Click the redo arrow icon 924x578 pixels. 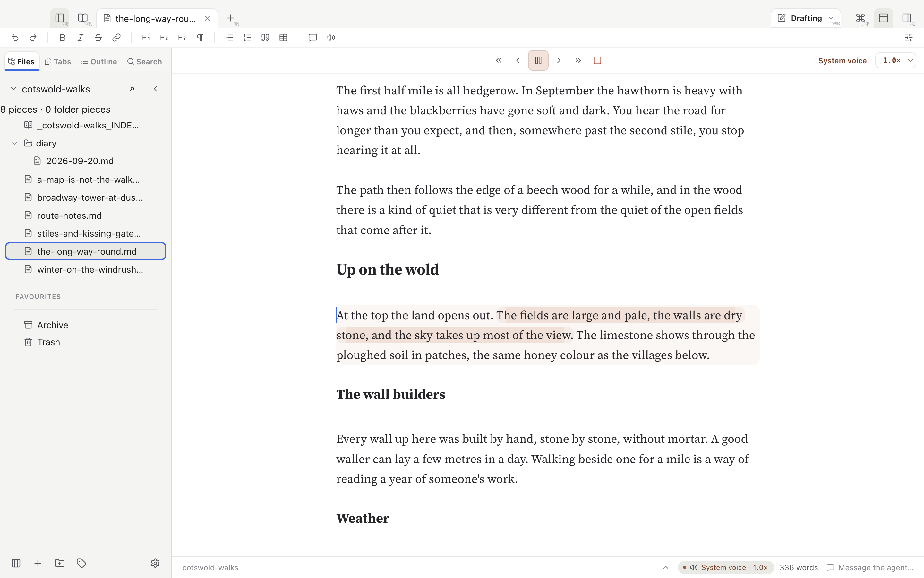click(x=33, y=38)
